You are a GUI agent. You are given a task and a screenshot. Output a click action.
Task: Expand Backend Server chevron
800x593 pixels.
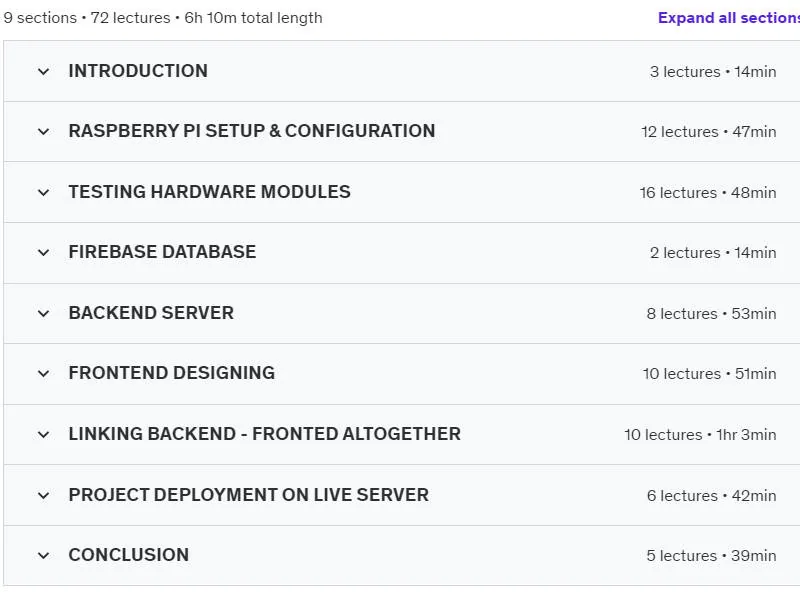43,313
